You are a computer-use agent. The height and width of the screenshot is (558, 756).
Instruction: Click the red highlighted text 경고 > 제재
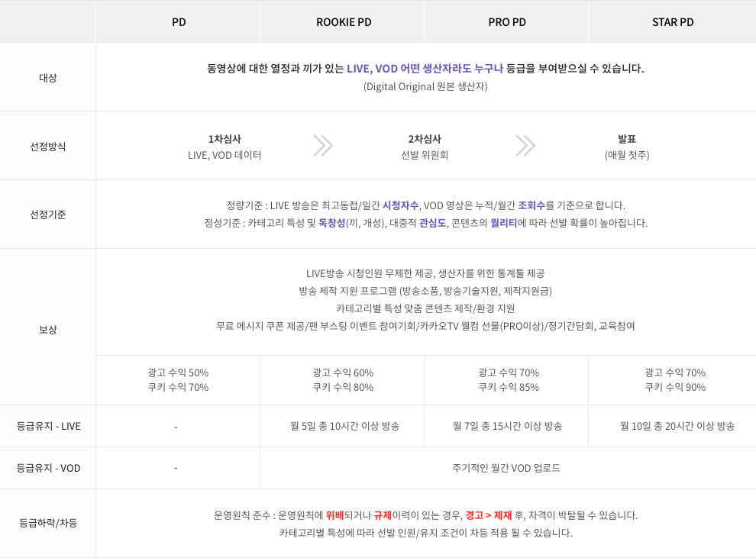point(489,515)
